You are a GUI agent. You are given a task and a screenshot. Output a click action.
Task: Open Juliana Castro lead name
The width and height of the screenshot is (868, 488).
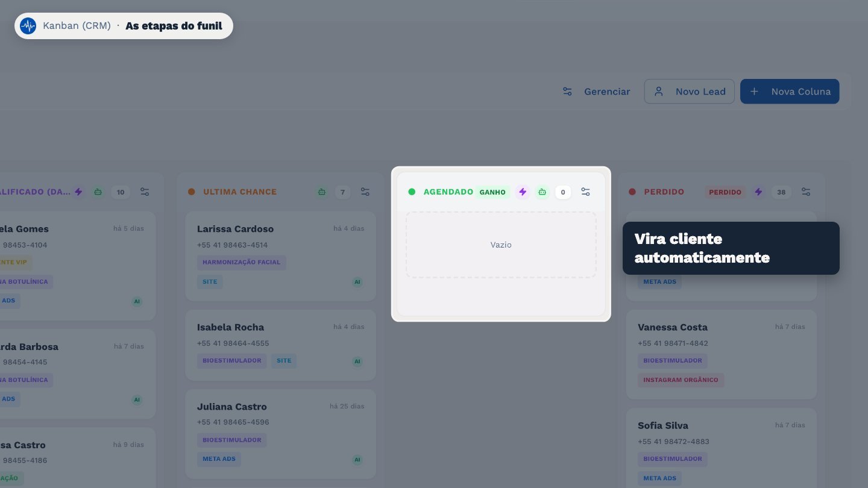[x=231, y=407]
